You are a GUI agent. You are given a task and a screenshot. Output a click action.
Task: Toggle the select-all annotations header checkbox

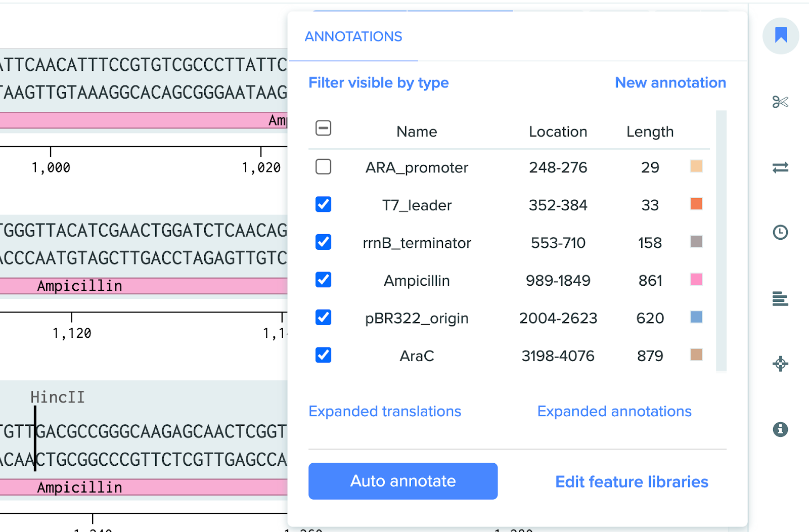coord(323,128)
